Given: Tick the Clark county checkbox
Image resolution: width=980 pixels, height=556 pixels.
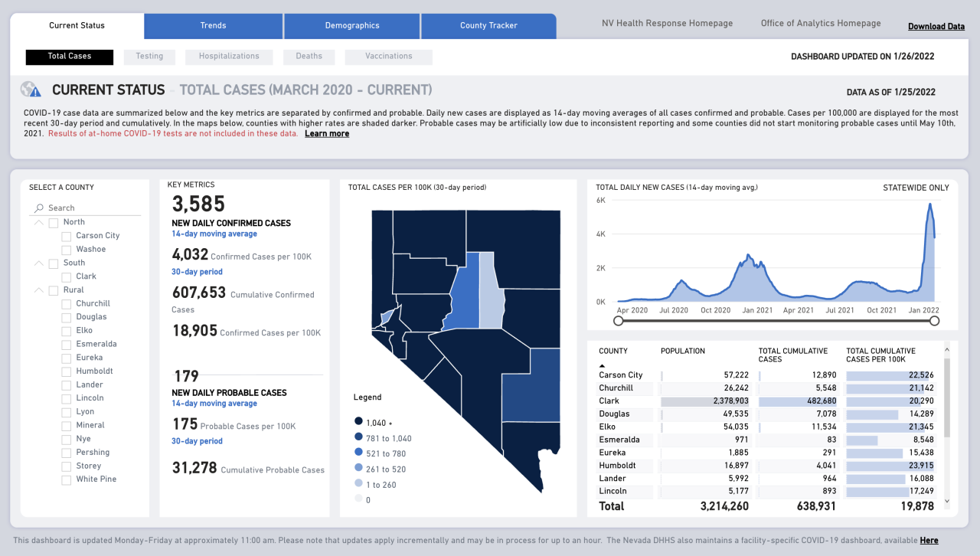Looking at the screenshot, I should click(67, 276).
